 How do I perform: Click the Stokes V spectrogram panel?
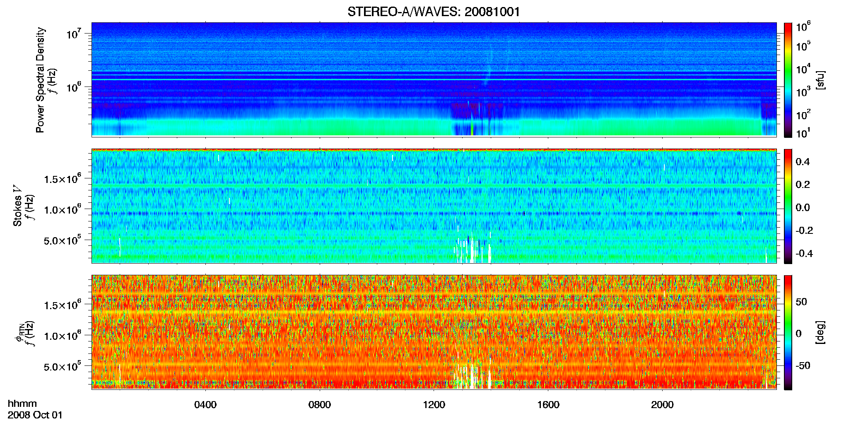tap(434, 206)
